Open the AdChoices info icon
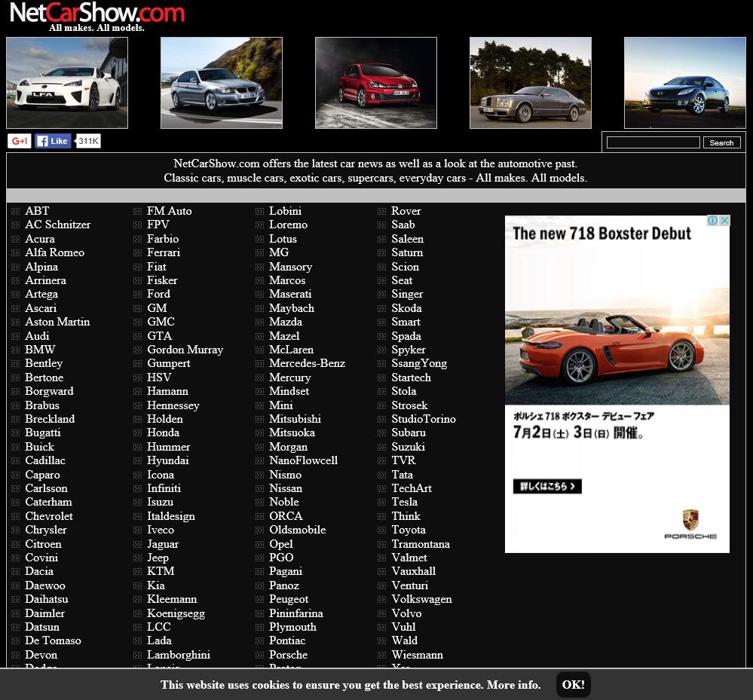This screenshot has height=700, width=753. click(x=712, y=220)
